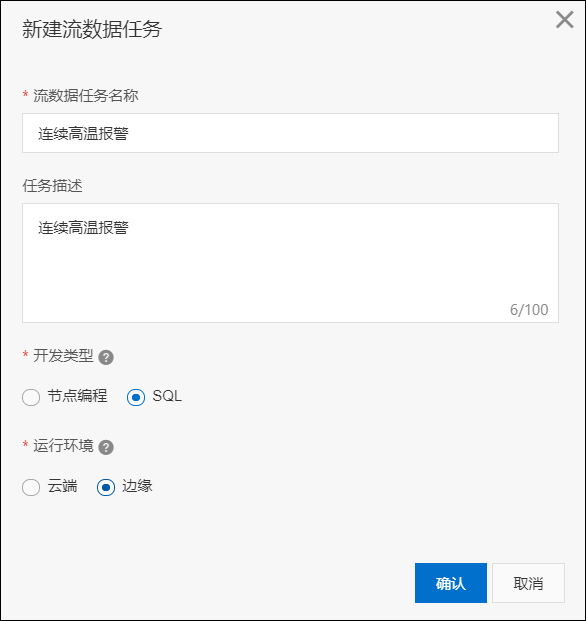This screenshot has height=621, width=586.
Task: Cancel with the 取消 button
Action: click(528, 583)
